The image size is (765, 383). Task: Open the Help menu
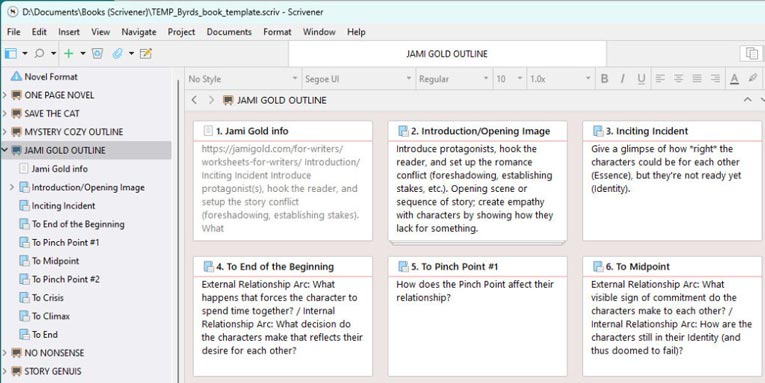[x=356, y=32]
